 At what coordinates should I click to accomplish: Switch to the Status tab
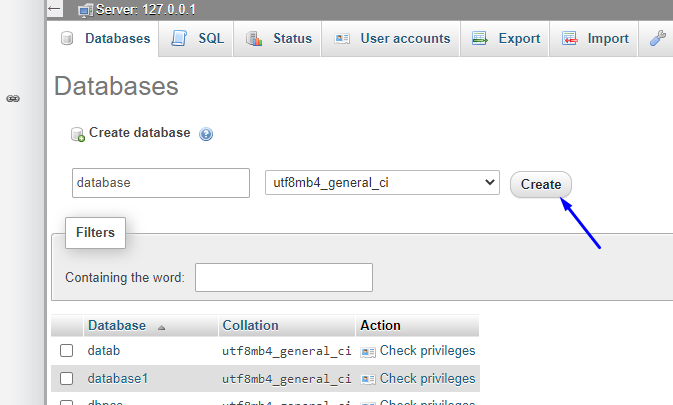point(277,39)
